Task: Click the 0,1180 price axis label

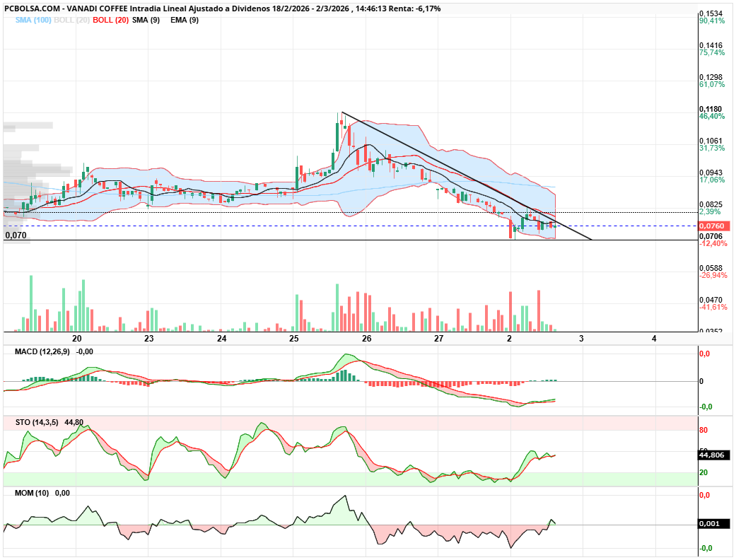Action: tap(710, 110)
